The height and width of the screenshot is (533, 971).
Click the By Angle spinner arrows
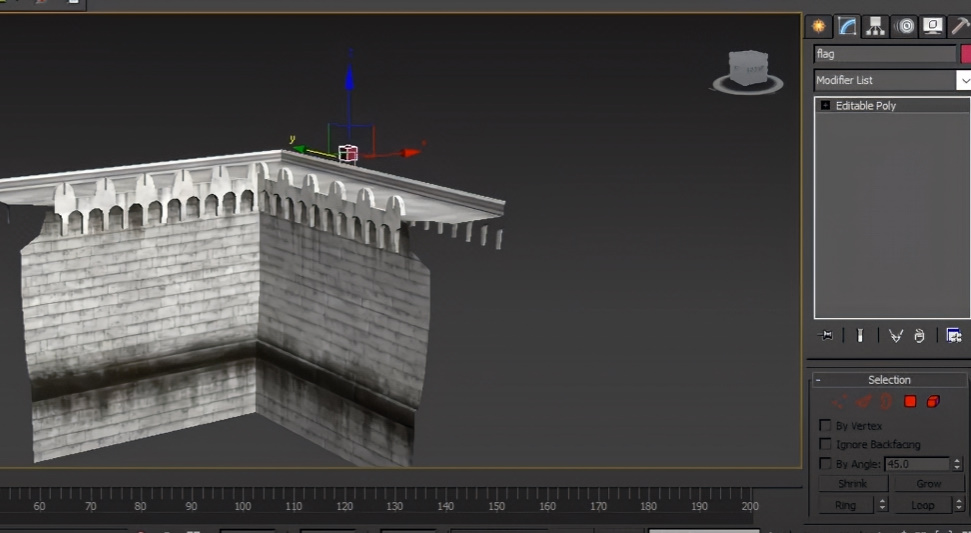957,464
